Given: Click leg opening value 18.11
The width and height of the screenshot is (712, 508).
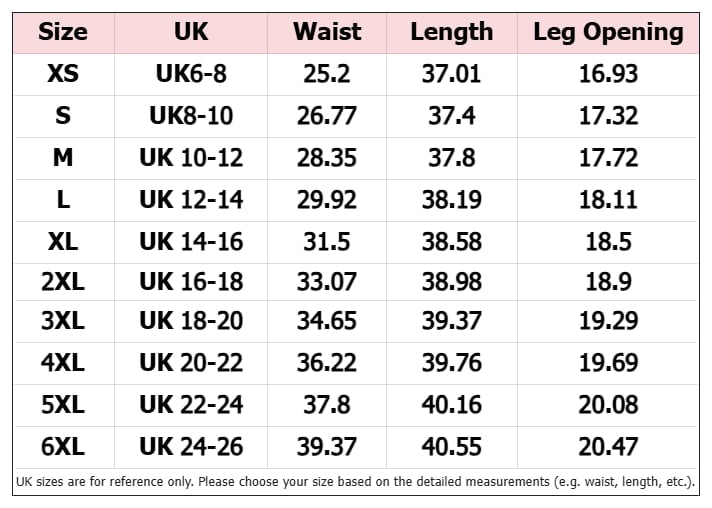Looking at the screenshot, I should coord(608,200).
